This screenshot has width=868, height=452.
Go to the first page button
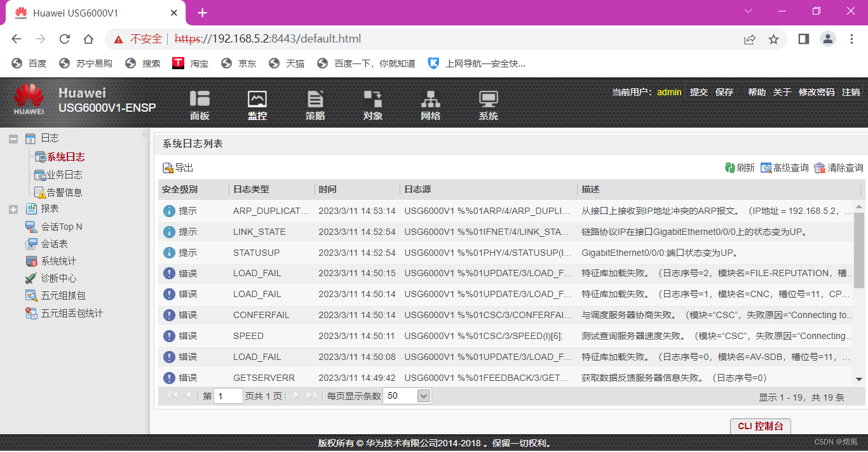(x=172, y=395)
